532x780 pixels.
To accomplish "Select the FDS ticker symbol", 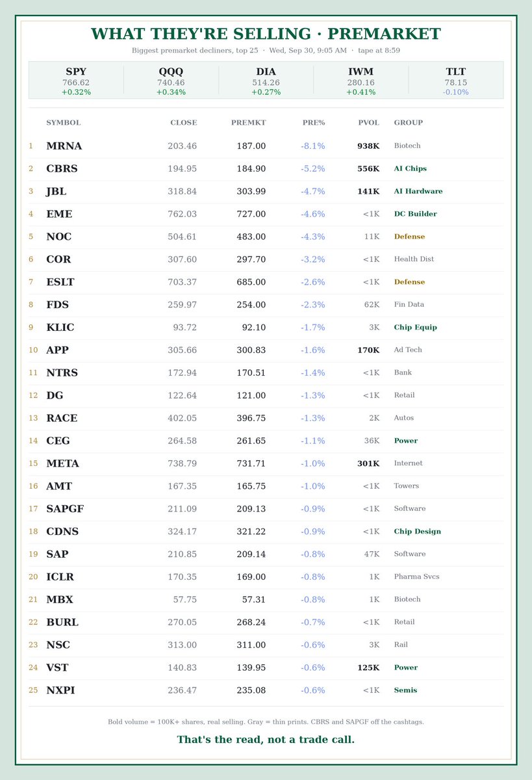I will tap(57, 305).
